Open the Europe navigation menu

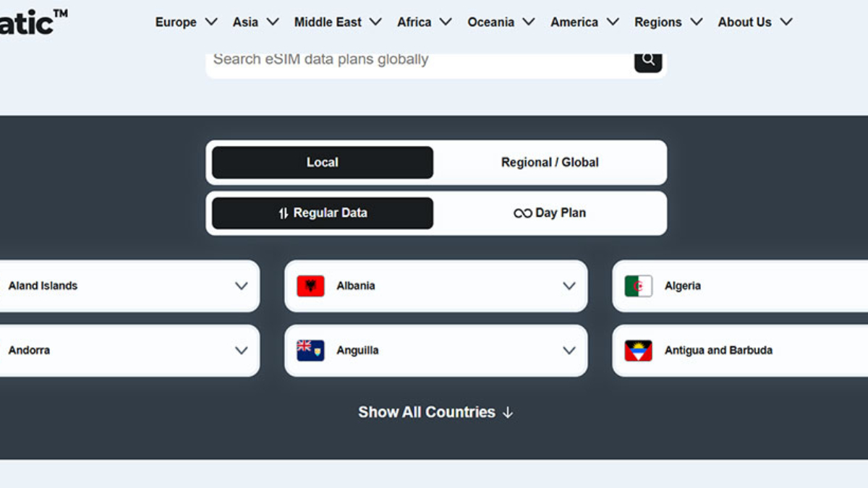[186, 22]
